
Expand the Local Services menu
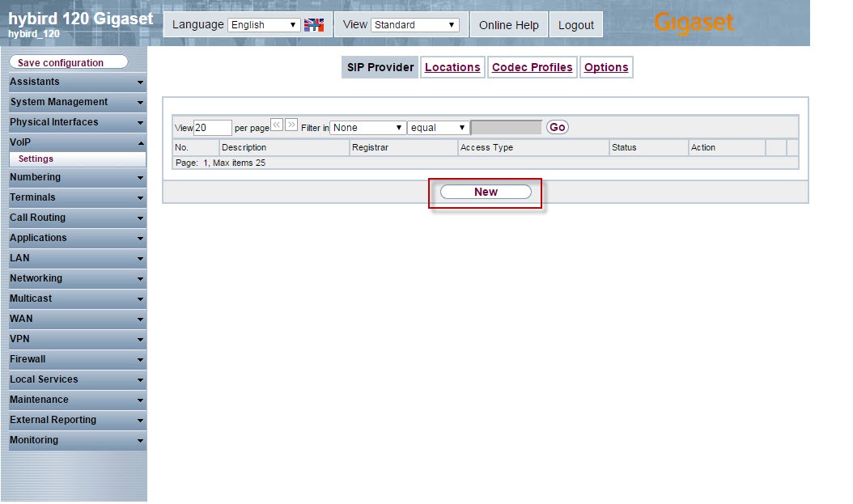[x=77, y=379]
